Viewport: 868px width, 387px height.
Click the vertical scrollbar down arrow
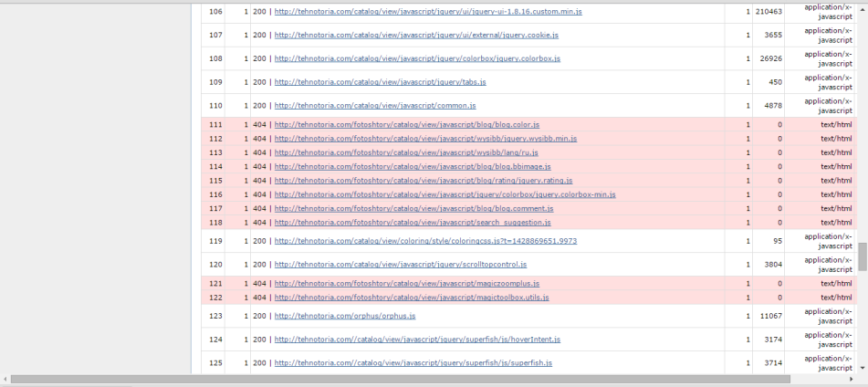[x=863, y=367]
